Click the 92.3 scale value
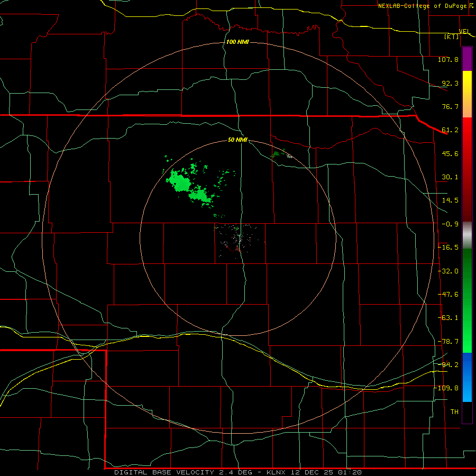The image size is (476, 476). [450, 83]
